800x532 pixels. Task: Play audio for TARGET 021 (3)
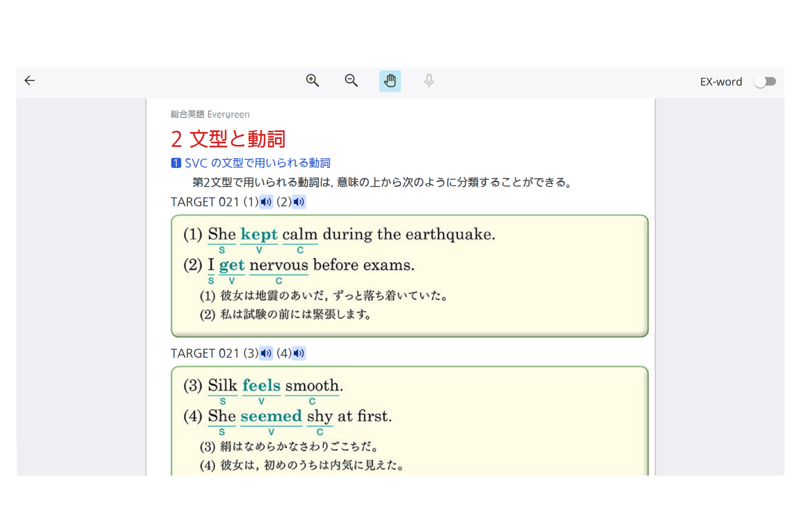click(x=266, y=353)
